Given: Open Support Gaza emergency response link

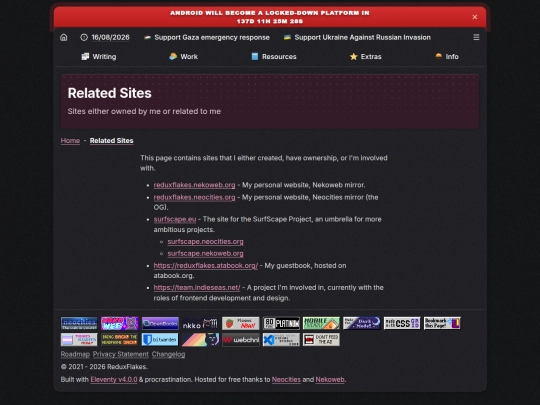Looking at the screenshot, I should click(x=207, y=37).
